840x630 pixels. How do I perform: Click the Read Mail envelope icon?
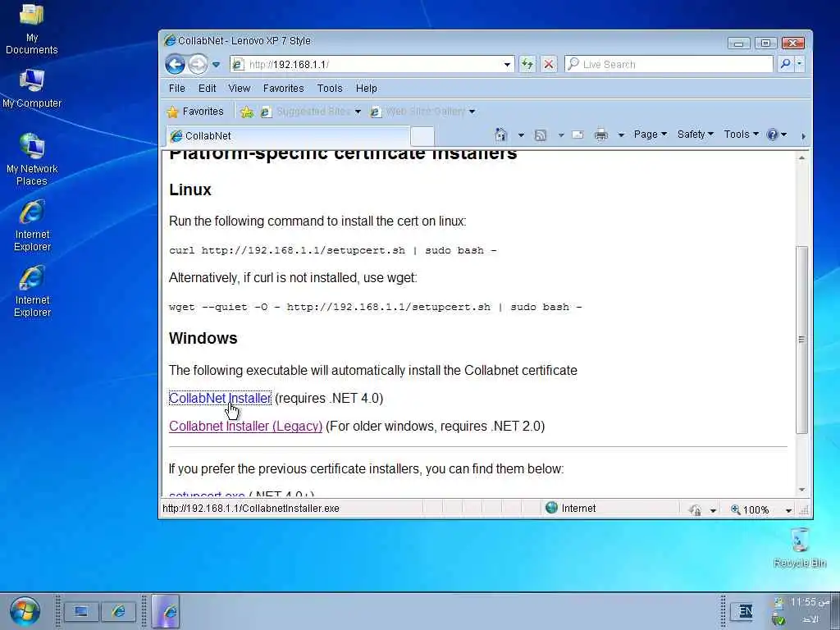[x=577, y=135]
